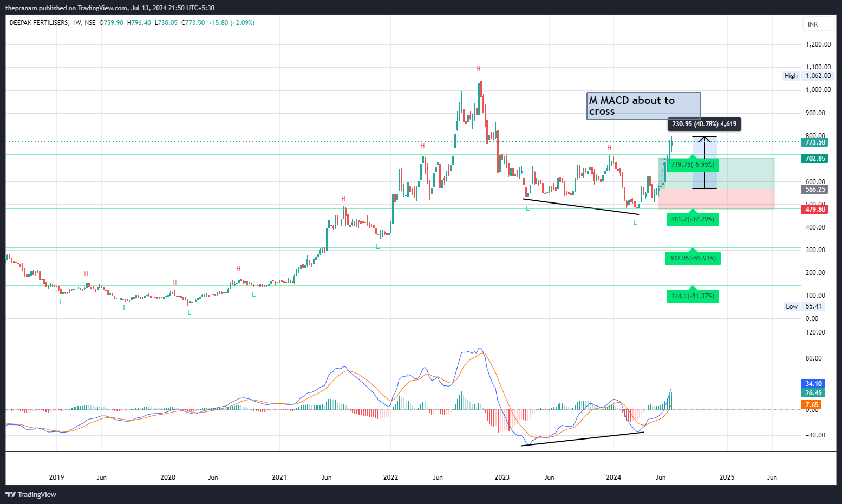The height and width of the screenshot is (504, 842).
Task: Click the H796.40 high value in header
Action: 139,23
